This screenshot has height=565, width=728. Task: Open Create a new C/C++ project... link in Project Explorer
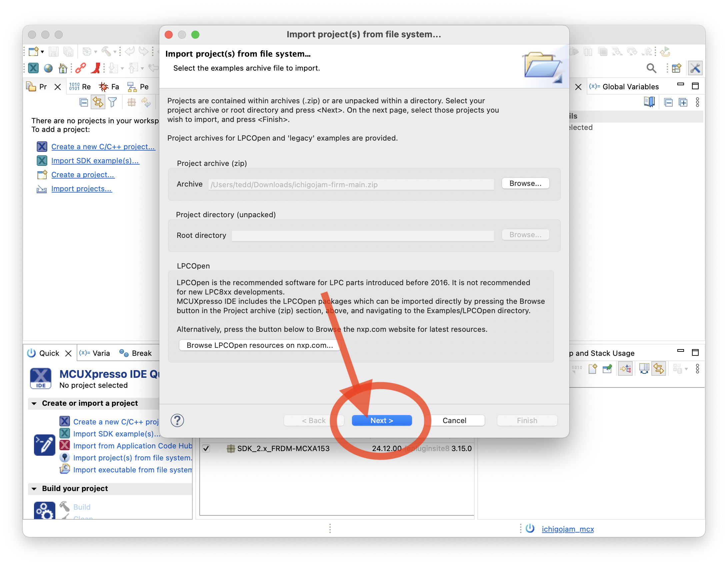[x=103, y=147]
